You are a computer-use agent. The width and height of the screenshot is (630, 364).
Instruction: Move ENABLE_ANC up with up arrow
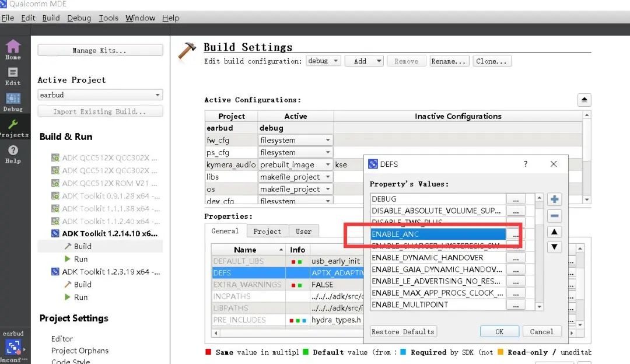[554, 232]
